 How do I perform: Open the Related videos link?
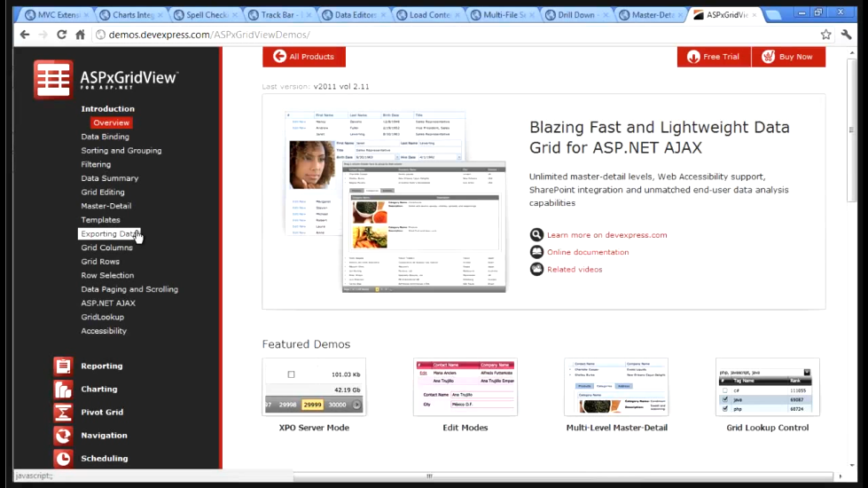(575, 269)
